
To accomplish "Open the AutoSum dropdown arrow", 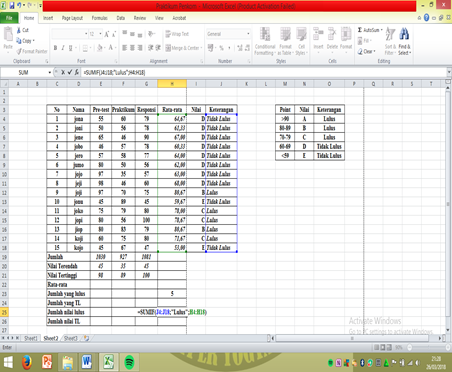I will (x=381, y=30).
